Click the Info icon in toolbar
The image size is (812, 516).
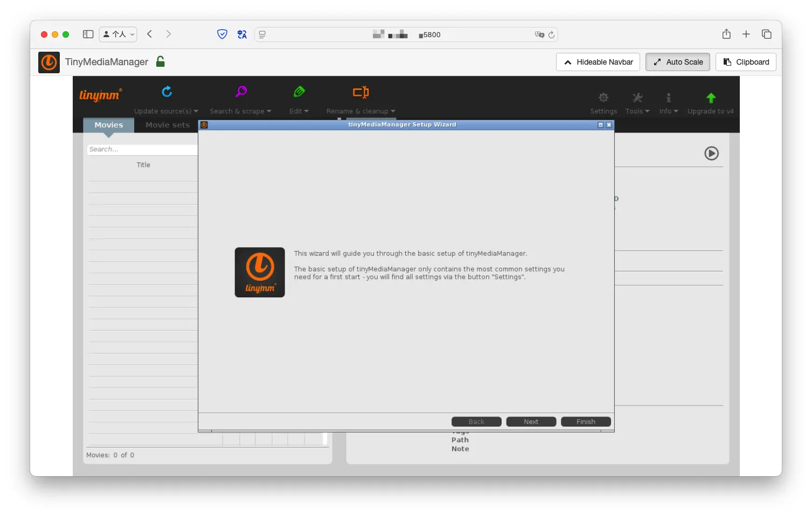668,97
